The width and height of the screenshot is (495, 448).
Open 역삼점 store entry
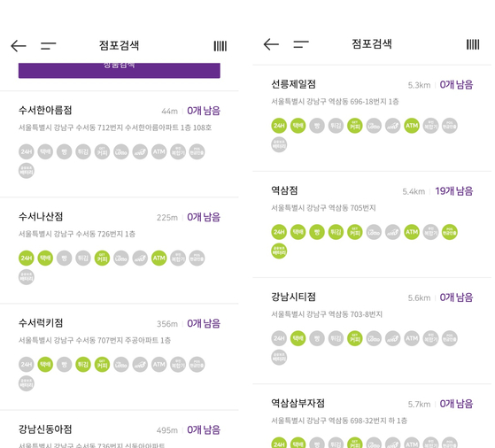pos(372,225)
